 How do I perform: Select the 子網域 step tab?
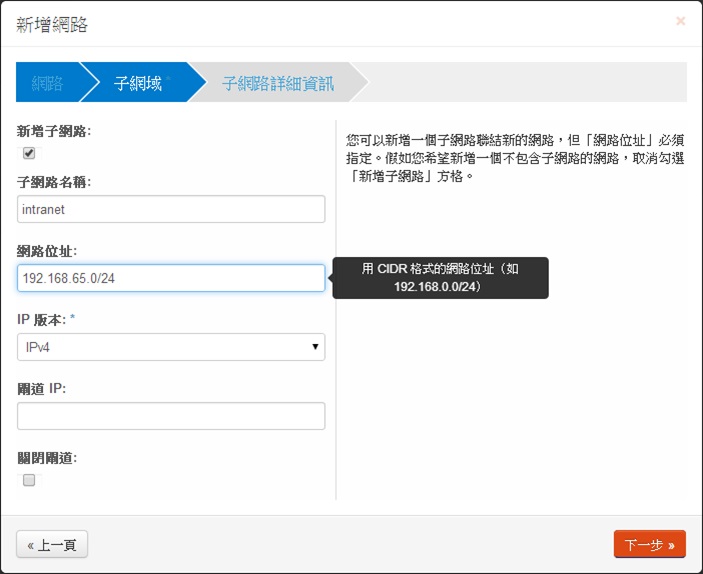click(138, 83)
